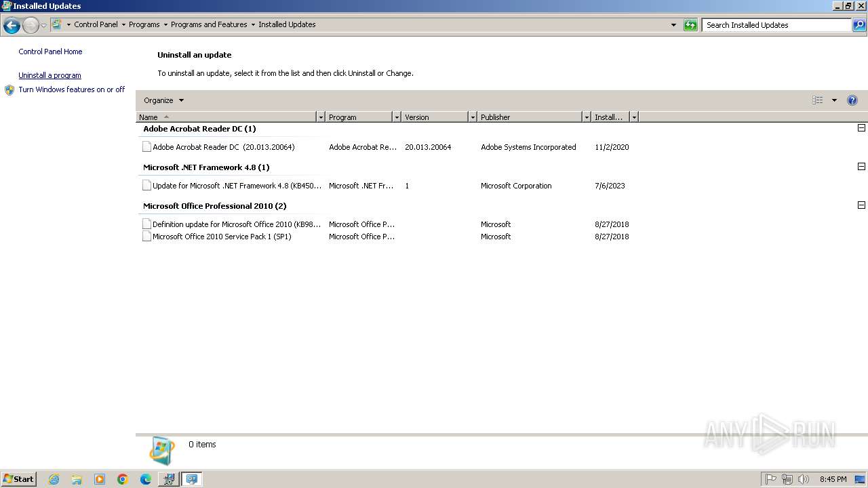Sort by the Program column header
Screen dimensions: 868x488
(359, 117)
